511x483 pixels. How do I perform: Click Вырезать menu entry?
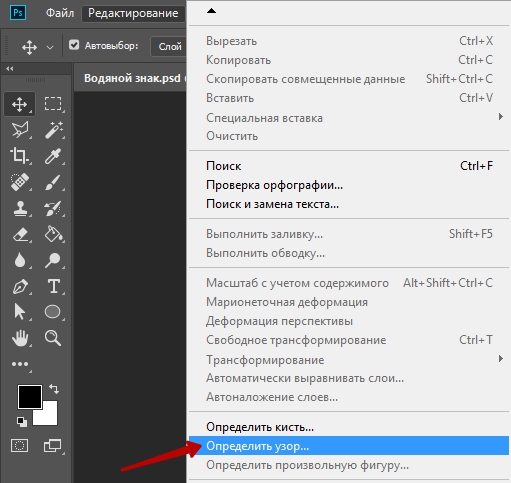pyautogui.click(x=349, y=41)
